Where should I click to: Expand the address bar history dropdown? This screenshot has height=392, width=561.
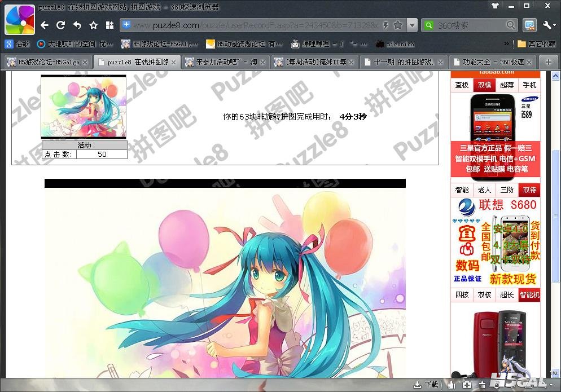pos(413,25)
